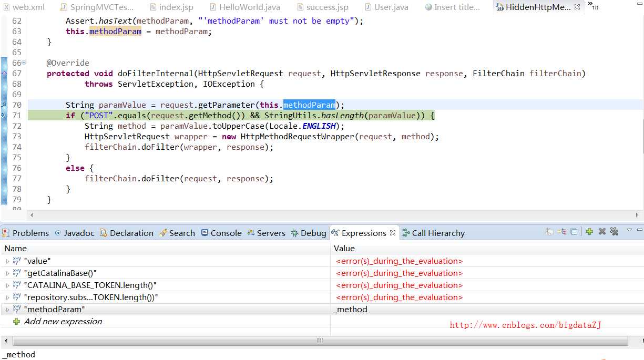Switch to the Call Hierarchy view tab

434,233
